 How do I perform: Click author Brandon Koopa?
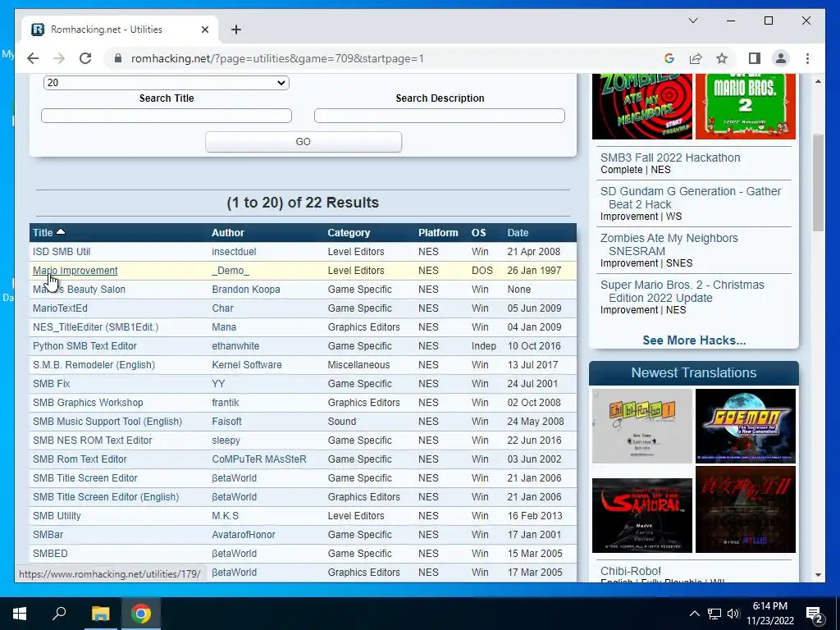(x=246, y=290)
